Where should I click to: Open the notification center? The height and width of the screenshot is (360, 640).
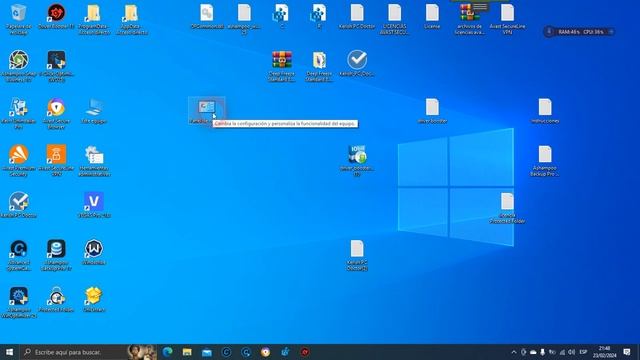pos(627,352)
